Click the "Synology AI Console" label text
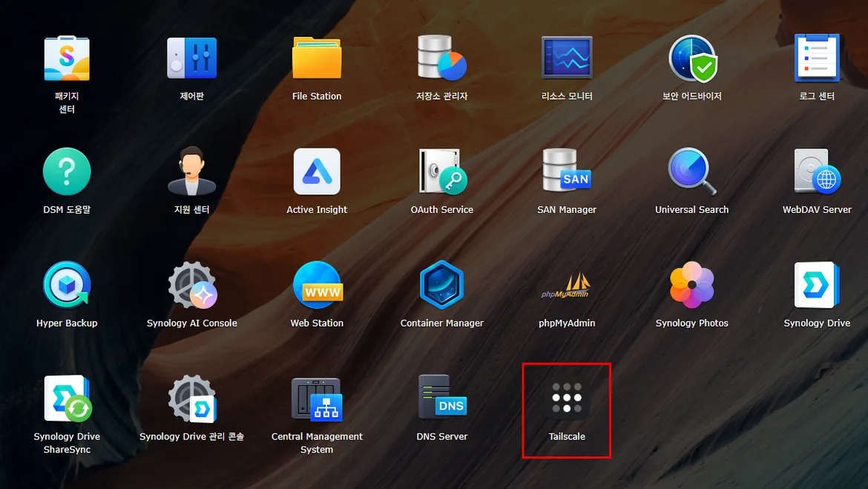Image resolution: width=868 pixels, height=489 pixels. click(191, 324)
